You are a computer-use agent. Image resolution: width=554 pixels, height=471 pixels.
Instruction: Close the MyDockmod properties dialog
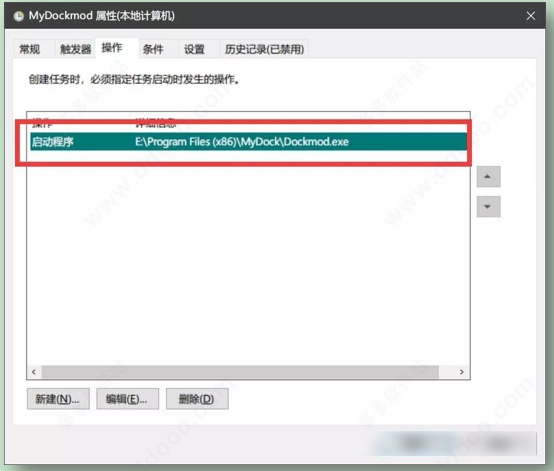(531, 16)
